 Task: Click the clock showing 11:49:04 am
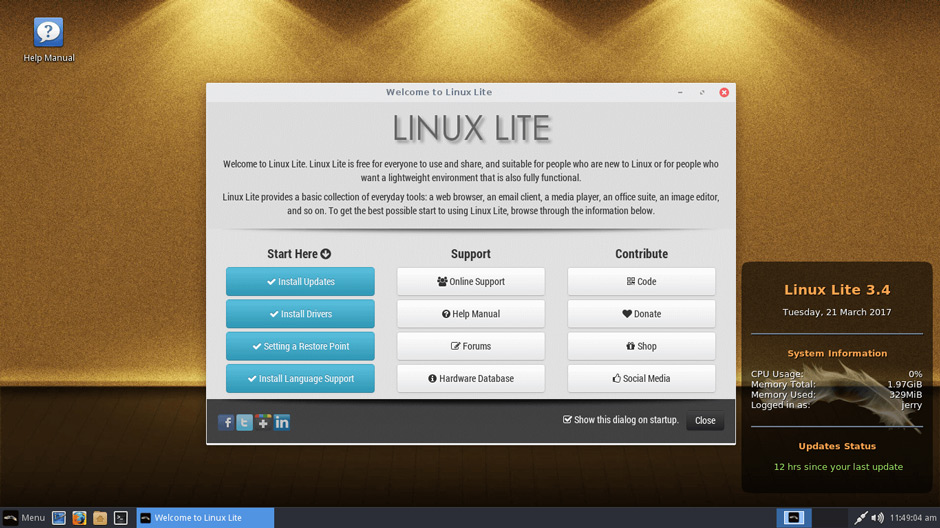[913, 518]
